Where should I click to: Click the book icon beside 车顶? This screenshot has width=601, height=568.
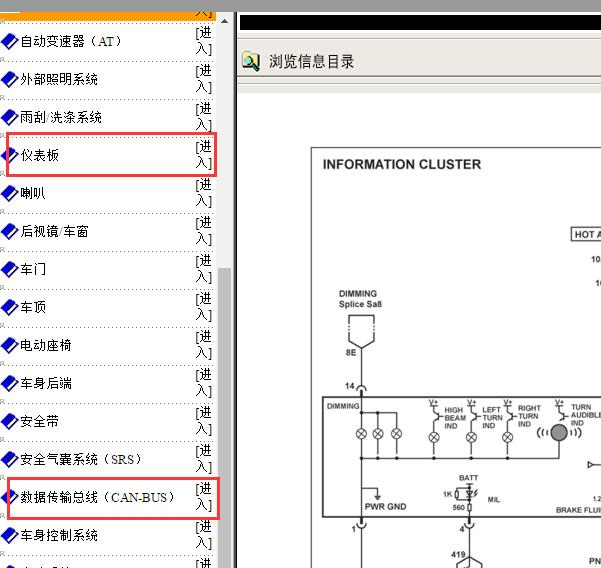10,307
